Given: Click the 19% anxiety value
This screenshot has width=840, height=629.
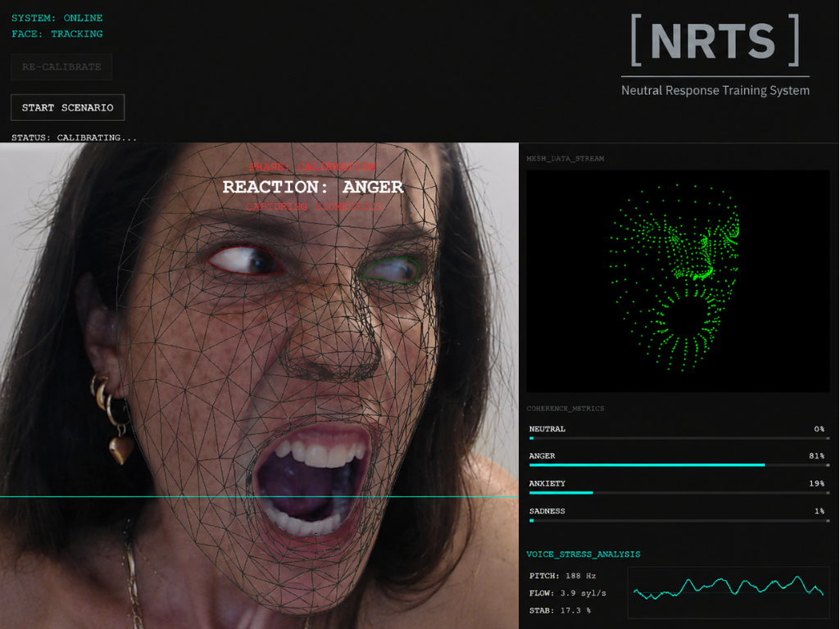Looking at the screenshot, I should coord(816,483).
